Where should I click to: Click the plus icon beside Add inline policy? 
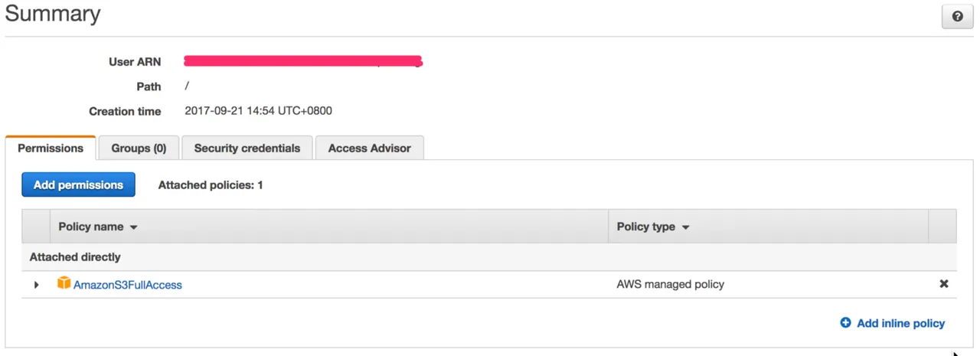[x=845, y=323]
